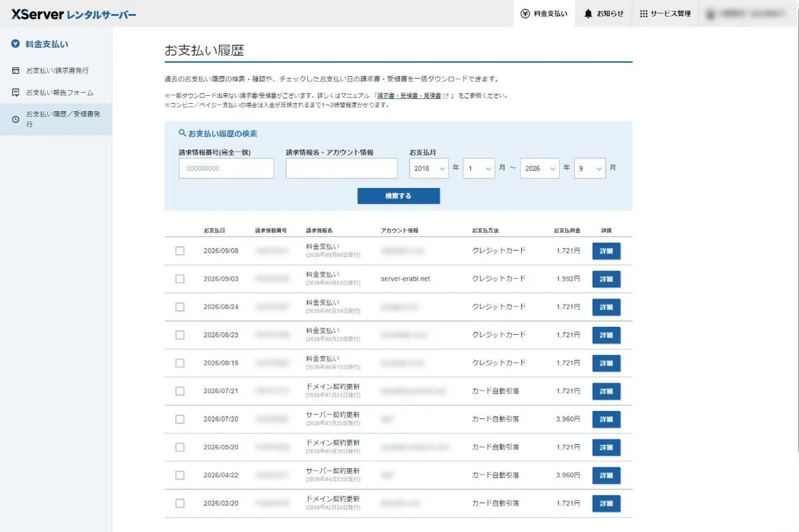This screenshot has height=532, width=799.
Task: Click カード自動引落 in the 2026/04/22 row
Action: click(495, 475)
